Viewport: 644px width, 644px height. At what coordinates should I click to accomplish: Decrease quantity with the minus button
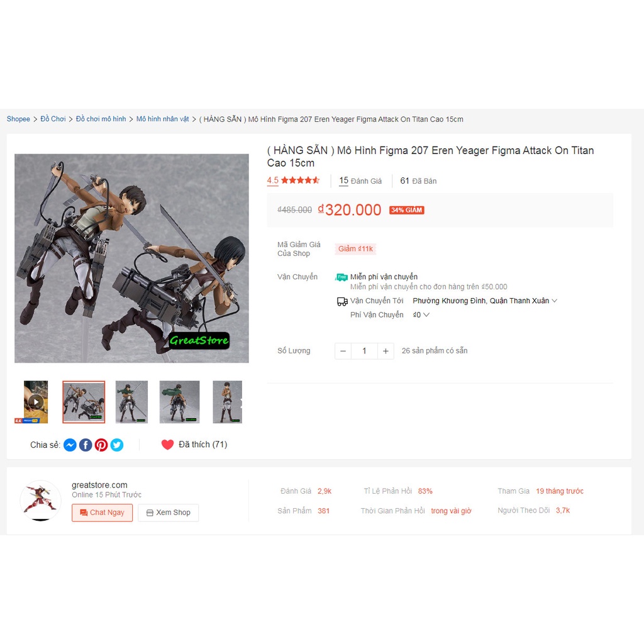tap(343, 351)
